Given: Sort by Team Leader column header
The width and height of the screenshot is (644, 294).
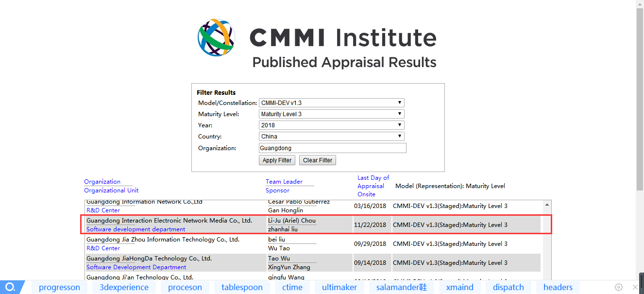Looking at the screenshot, I should pos(284,182).
